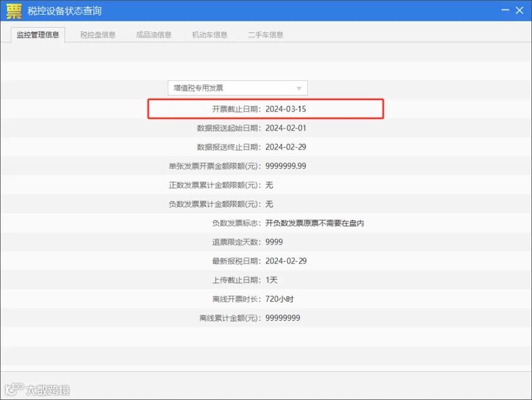Click the yellow 票 app icon
This screenshot has height=400, width=532.
(14, 11)
